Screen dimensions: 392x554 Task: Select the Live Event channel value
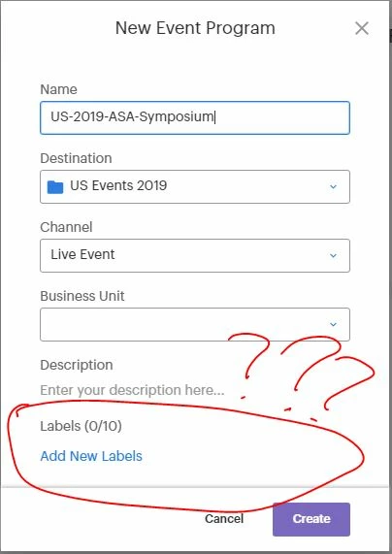coord(82,254)
